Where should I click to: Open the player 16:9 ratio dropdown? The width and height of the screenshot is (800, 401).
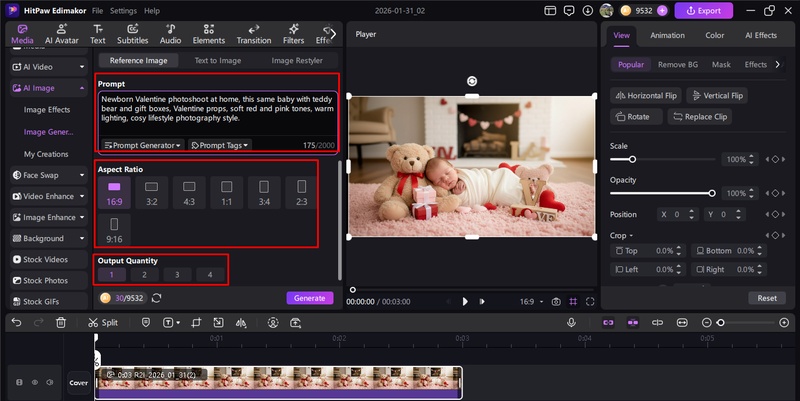pos(532,302)
